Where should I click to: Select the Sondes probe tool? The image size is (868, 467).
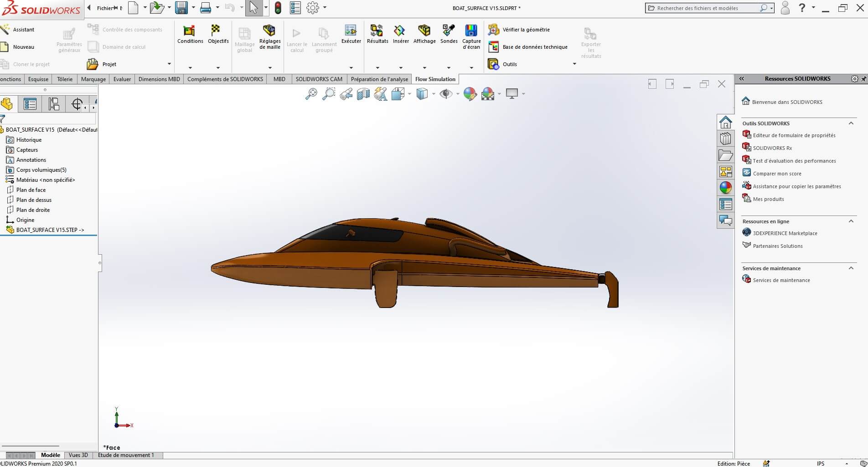(x=449, y=31)
